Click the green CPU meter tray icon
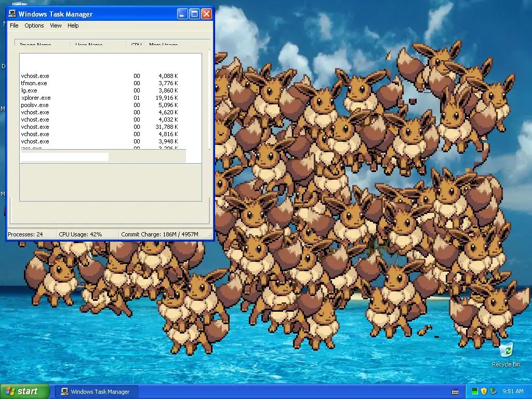 tap(475, 391)
